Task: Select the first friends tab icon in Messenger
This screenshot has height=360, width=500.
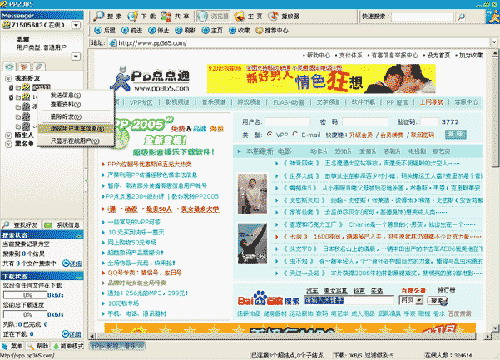Action: point(10,67)
